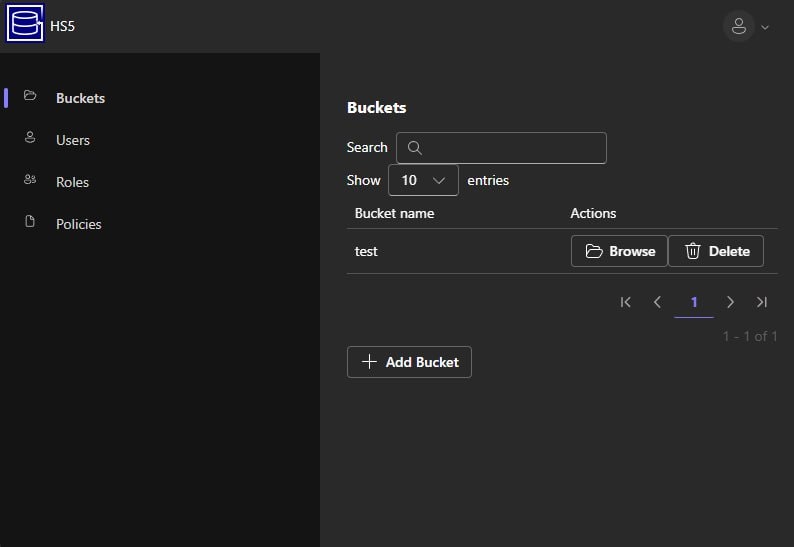Screen dimensions: 794x547
Task: Click the Actions column header
Action: click(593, 213)
